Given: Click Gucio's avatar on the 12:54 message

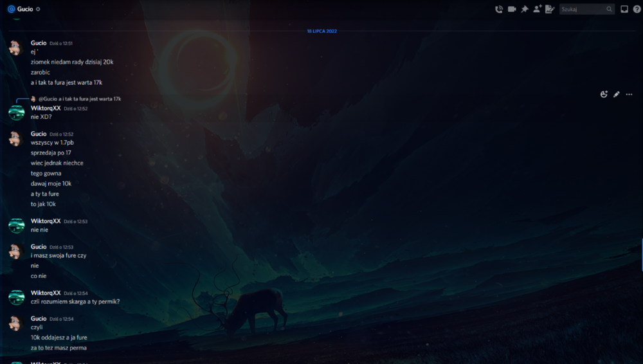Looking at the screenshot, I should pos(16,323).
